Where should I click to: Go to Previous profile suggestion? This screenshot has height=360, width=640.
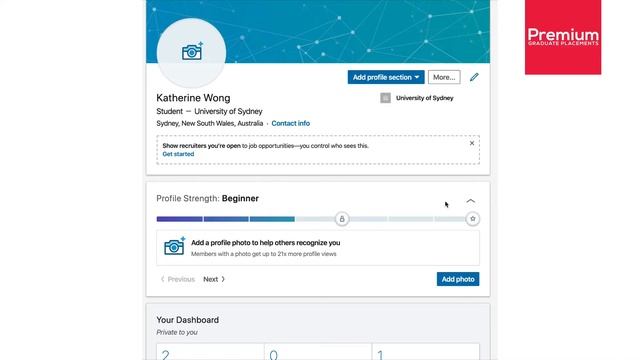click(x=178, y=279)
